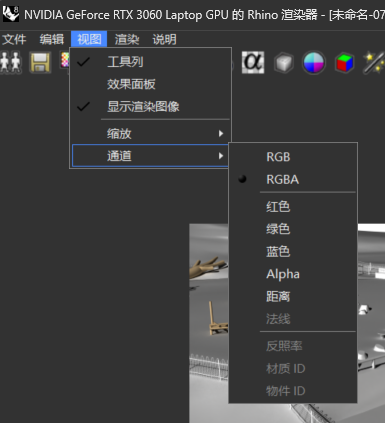Click the Rhino logo in title bar
385x423 pixels.
11,14
